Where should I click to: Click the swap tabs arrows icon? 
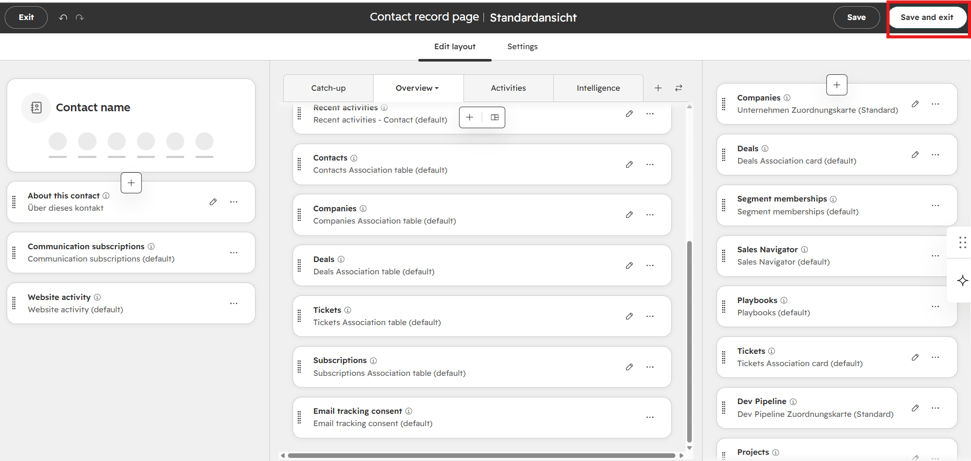click(679, 88)
